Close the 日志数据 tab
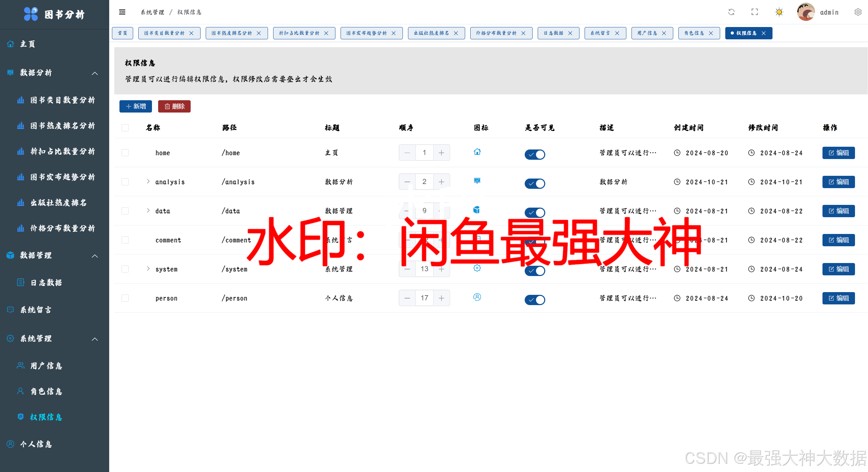 tap(570, 33)
